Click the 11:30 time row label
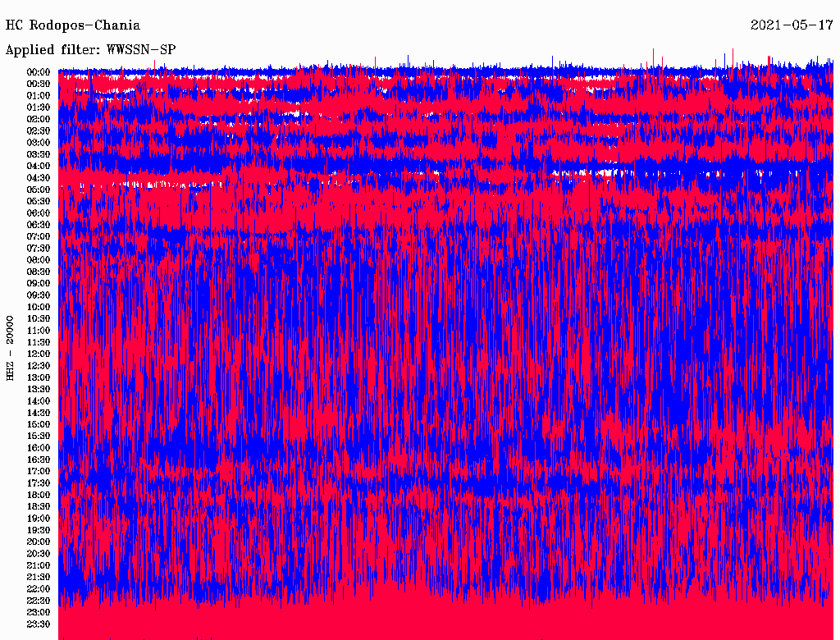 click(x=39, y=342)
